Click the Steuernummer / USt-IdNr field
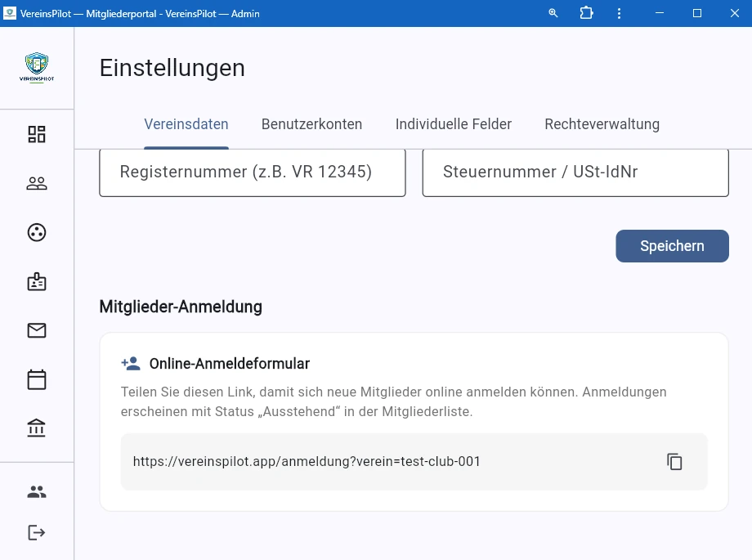Viewport: 752px width, 560px height. coord(575,172)
